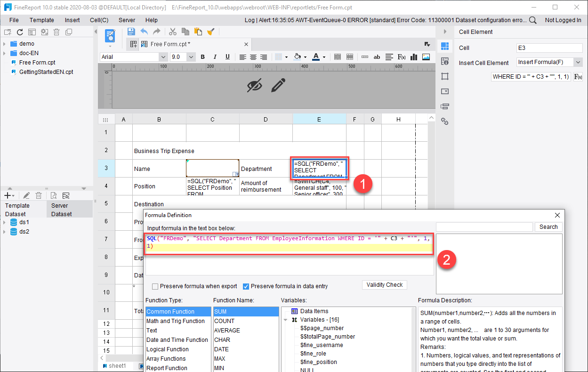Expand the ds2 dataset node
Screen dimensions: 588x372
pos(4,232)
